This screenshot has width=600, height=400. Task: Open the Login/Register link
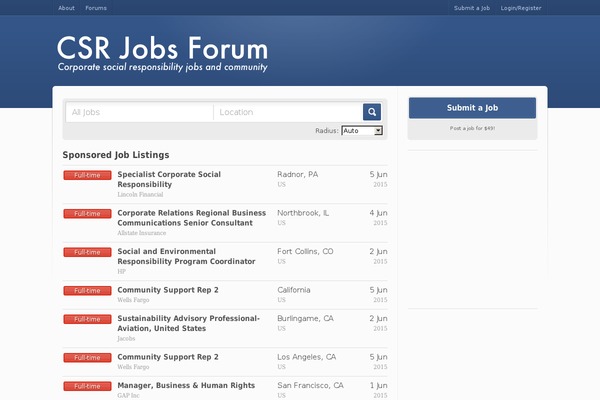521,8
